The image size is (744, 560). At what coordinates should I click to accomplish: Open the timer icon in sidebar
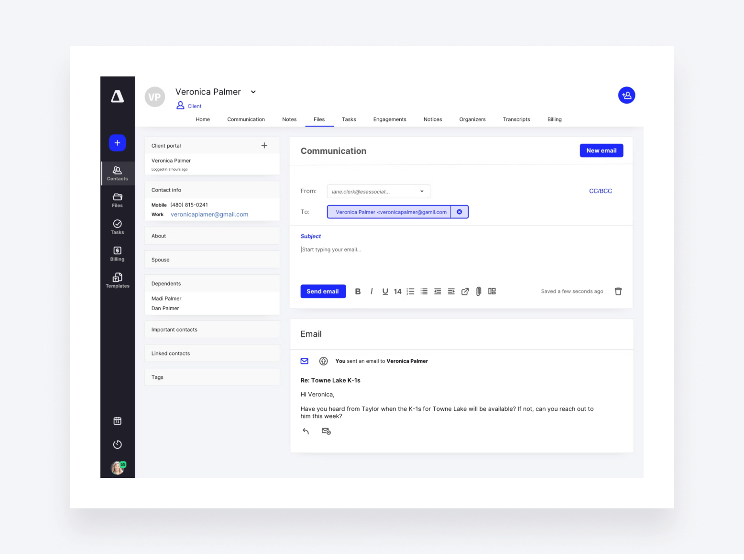pos(117,444)
